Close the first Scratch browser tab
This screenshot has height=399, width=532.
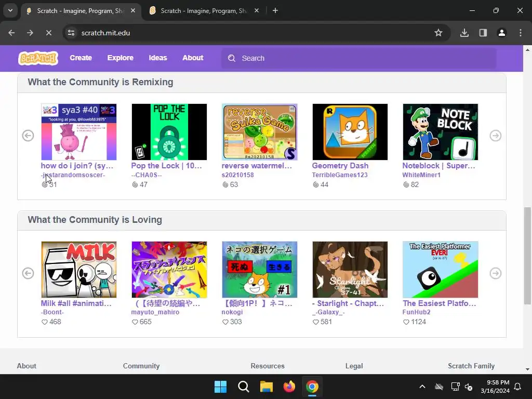(x=133, y=11)
